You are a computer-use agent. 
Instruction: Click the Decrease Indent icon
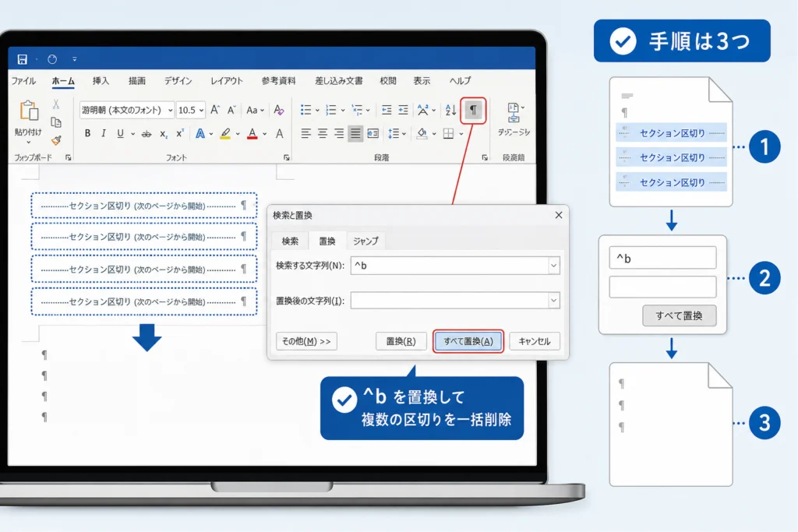pyautogui.click(x=387, y=110)
